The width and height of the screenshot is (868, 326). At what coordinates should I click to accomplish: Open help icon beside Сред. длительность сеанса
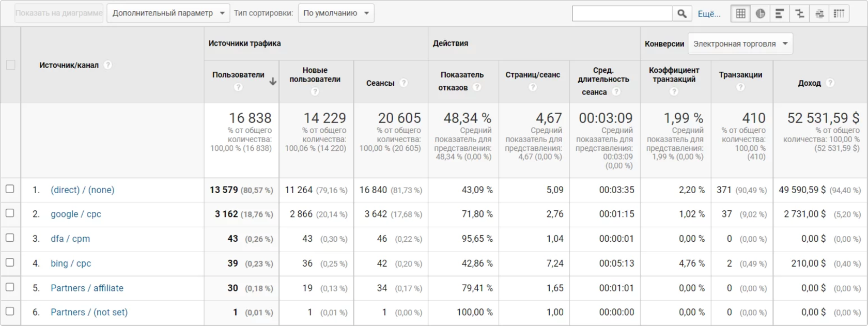tap(616, 91)
